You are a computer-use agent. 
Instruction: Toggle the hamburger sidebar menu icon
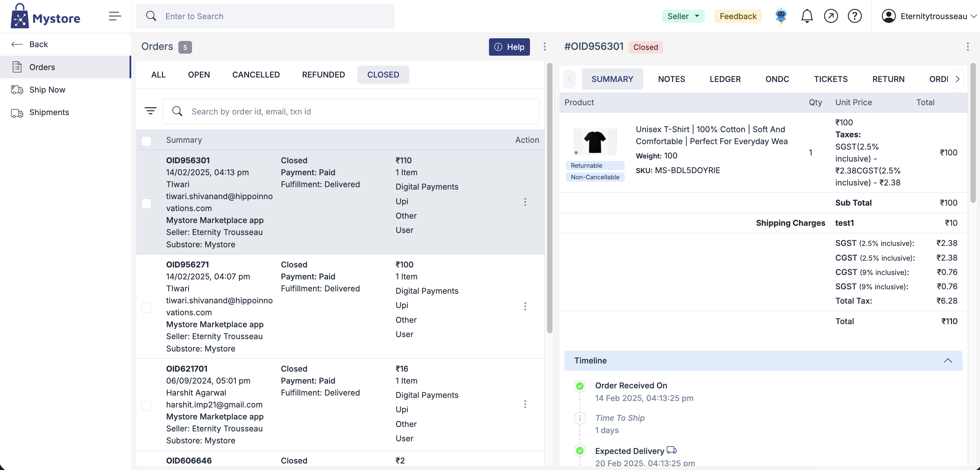(114, 16)
